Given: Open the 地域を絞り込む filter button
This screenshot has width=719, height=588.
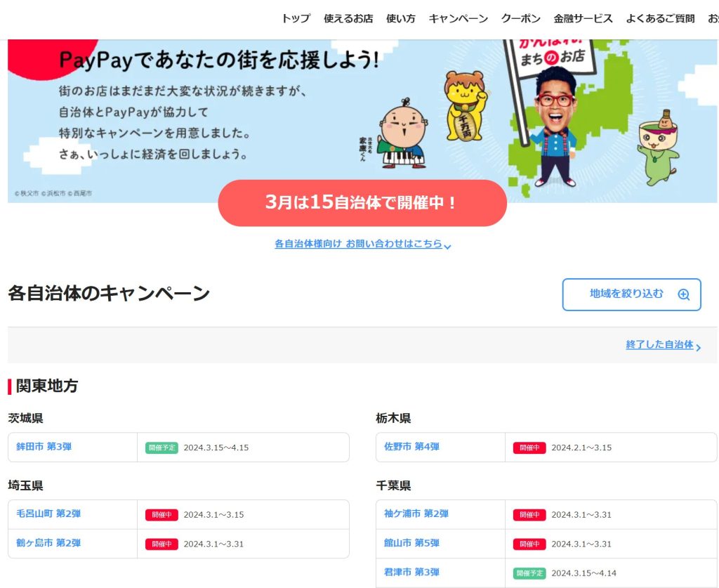Looking at the screenshot, I should (x=631, y=294).
